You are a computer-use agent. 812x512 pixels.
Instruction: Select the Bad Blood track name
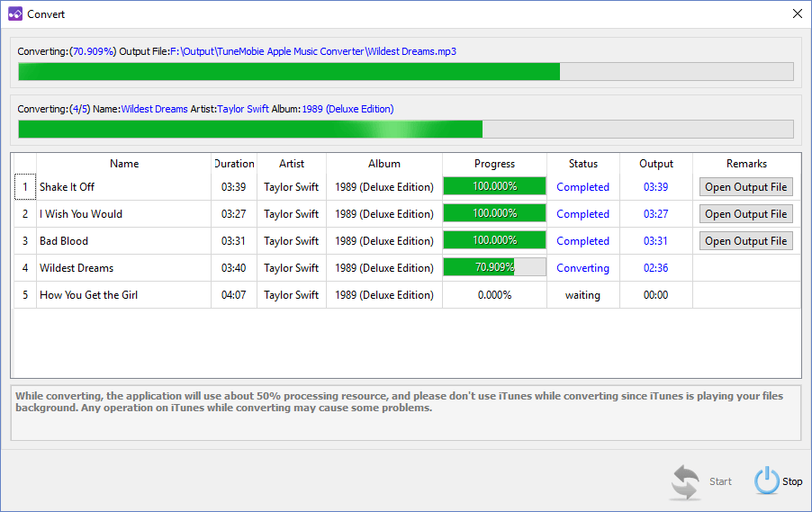pos(64,241)
